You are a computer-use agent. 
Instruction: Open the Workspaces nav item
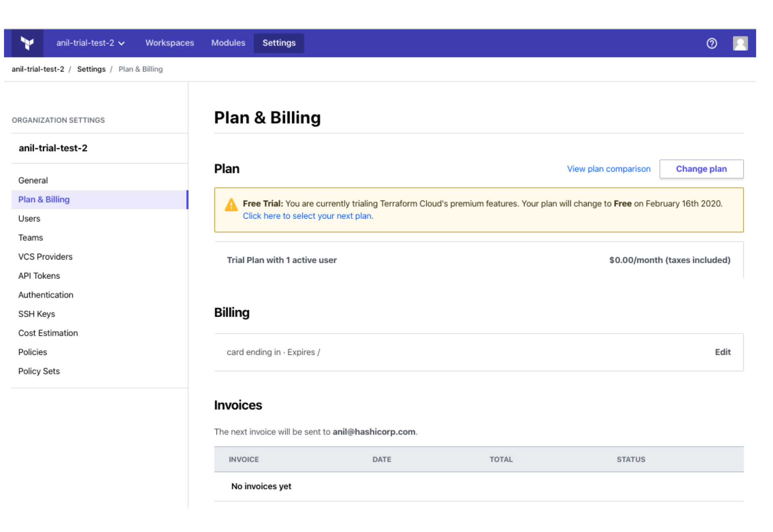pyautogui.click(x=170, y=43)
